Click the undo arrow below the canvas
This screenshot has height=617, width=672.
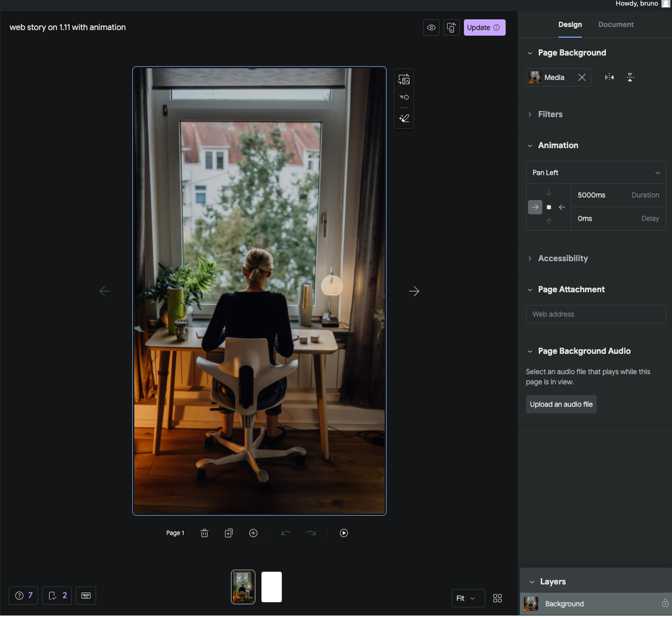tap(286, 533)
